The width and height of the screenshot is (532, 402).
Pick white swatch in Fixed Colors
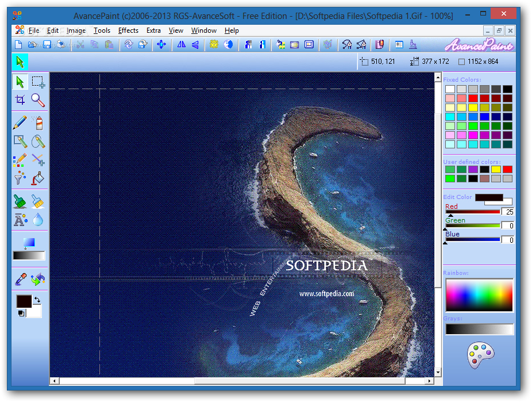pos(450,89)
